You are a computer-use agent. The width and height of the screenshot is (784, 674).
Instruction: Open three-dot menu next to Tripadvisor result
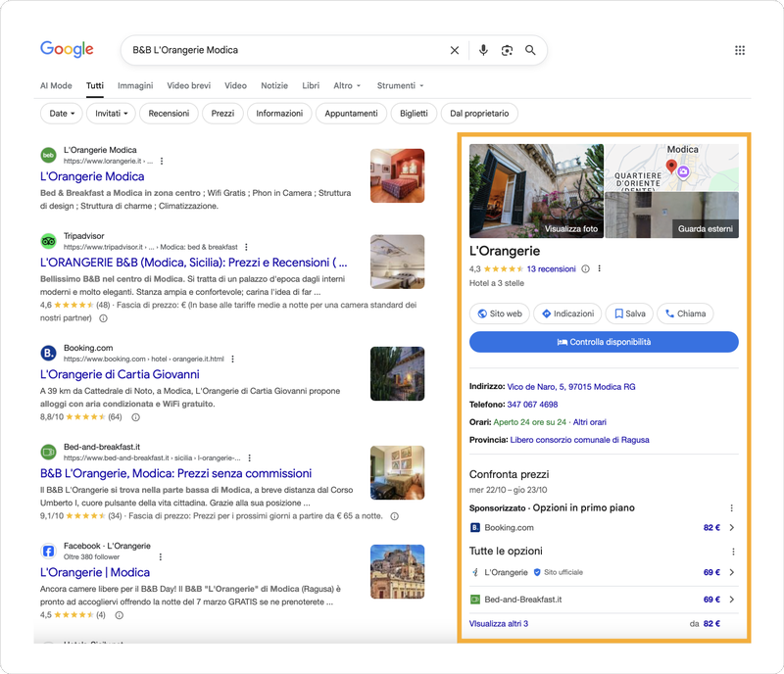246,247
